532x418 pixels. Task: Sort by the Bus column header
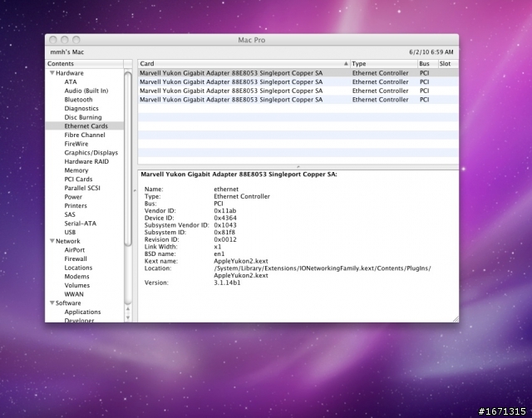point(427,63)
